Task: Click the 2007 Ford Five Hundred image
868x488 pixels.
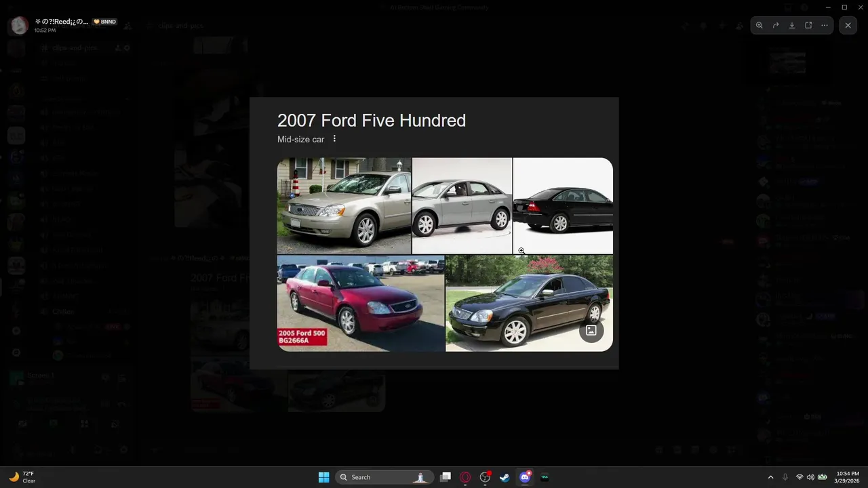Action: tap(434, 233)
